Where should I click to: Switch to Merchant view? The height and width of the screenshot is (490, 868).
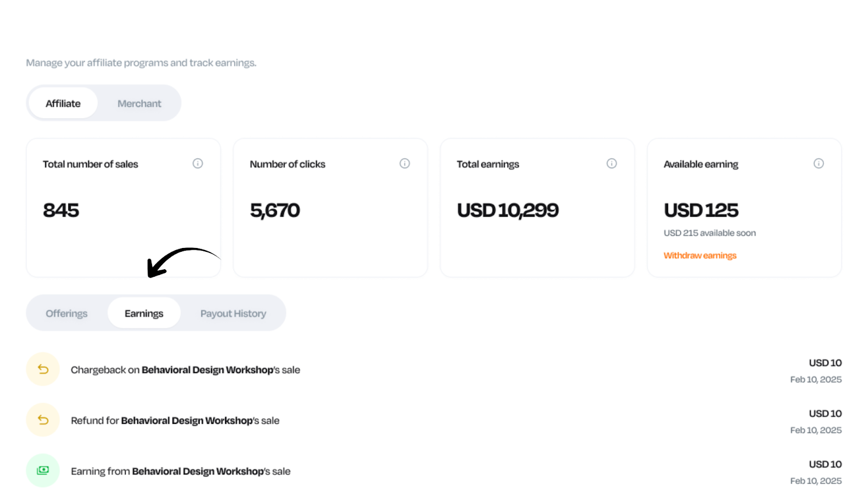pyautogui.click(x=139, y=103)
